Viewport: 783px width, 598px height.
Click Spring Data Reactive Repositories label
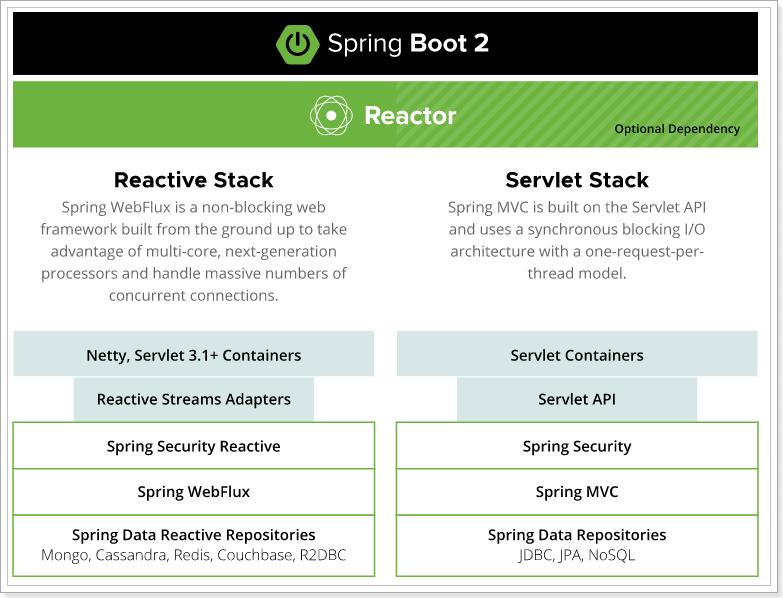click(x=194, y=535)
